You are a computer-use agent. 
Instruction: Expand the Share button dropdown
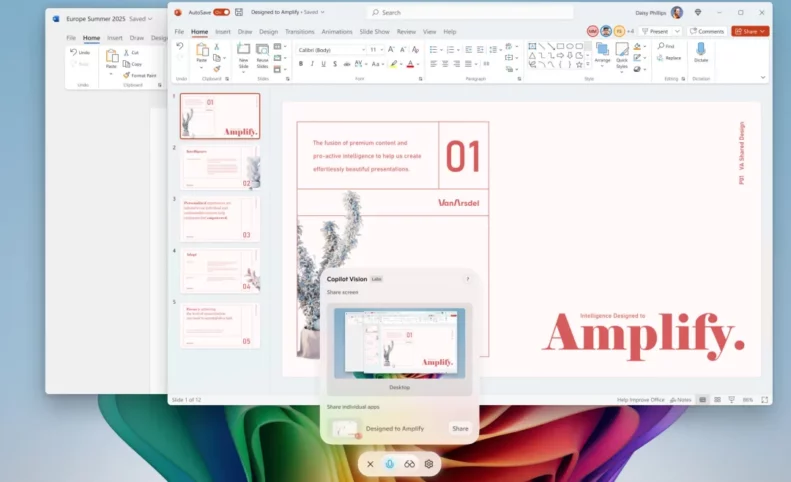pyautogui.click(x=763, y=31)
